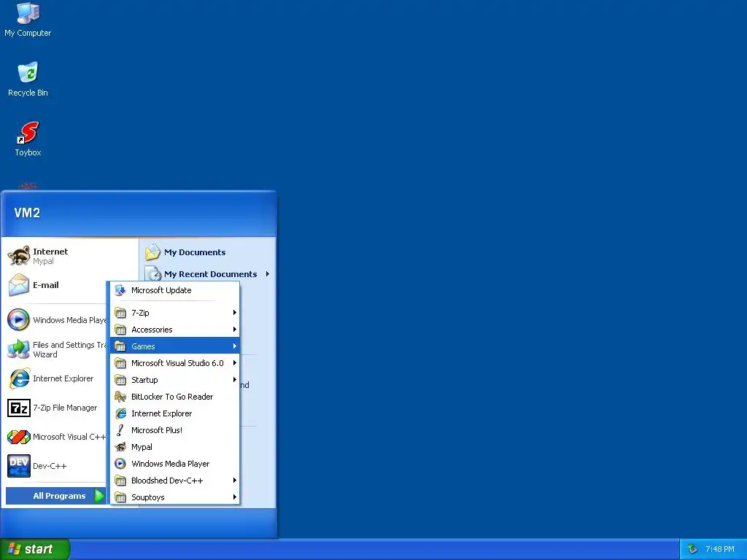747x560 pixels.
Task: Click the My Recent Documents clock icon
Action: (x=153, y=274)
